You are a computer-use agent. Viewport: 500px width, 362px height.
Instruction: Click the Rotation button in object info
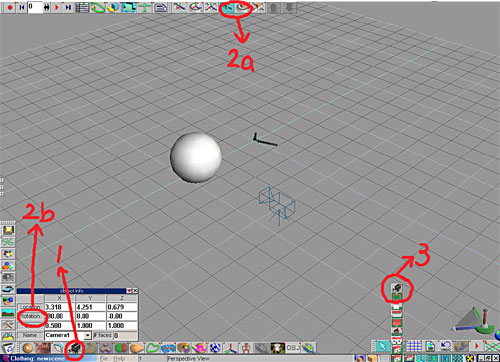[31, 316]
